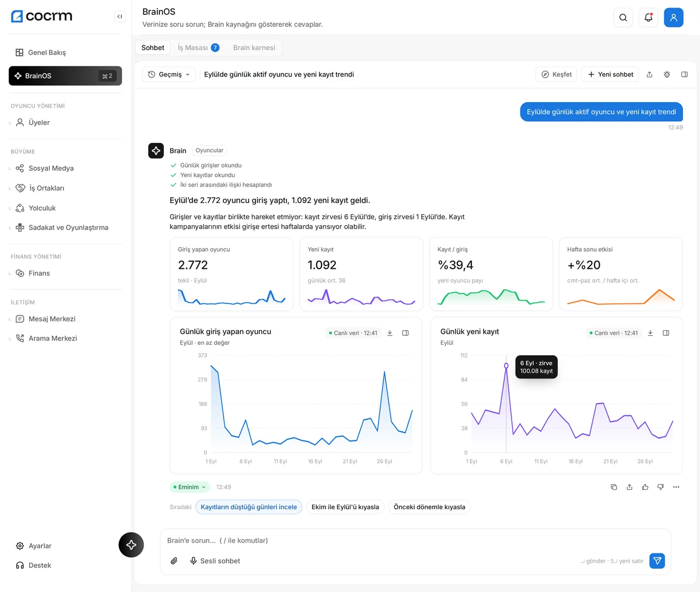
Task: Attach a file with the paperclip
Action: (174, 561)
